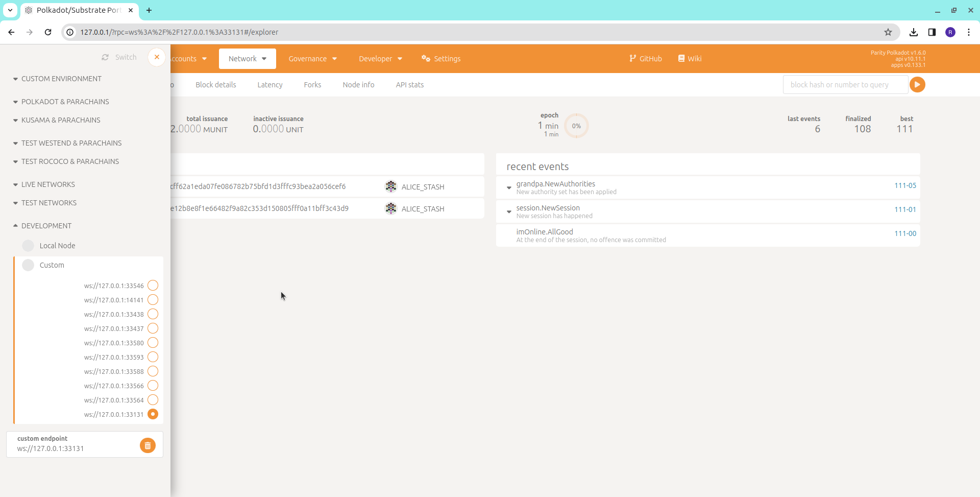Switch to Block details tab
The height and width of the screenshot is (497, 980).
click(x=216, y=85)
